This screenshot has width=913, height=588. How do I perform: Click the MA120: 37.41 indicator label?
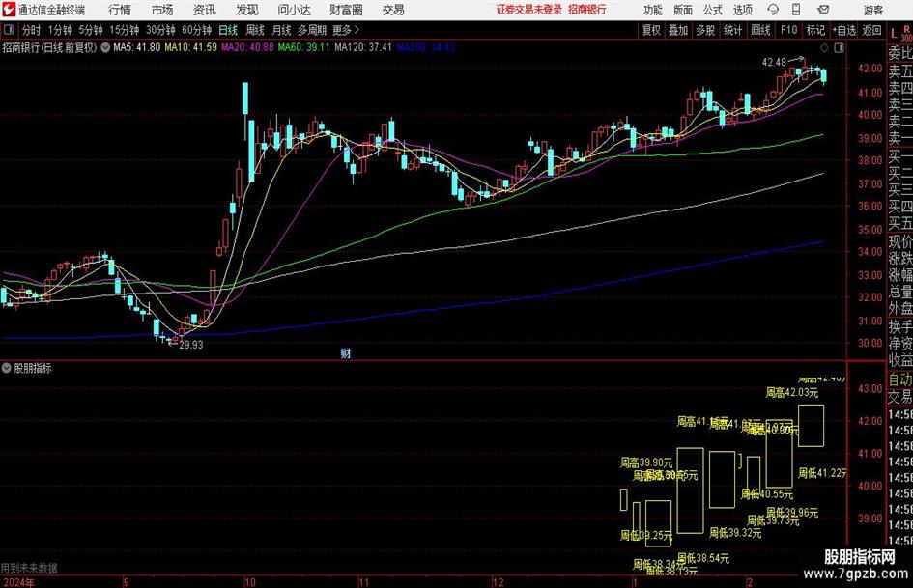click(363, 47)
